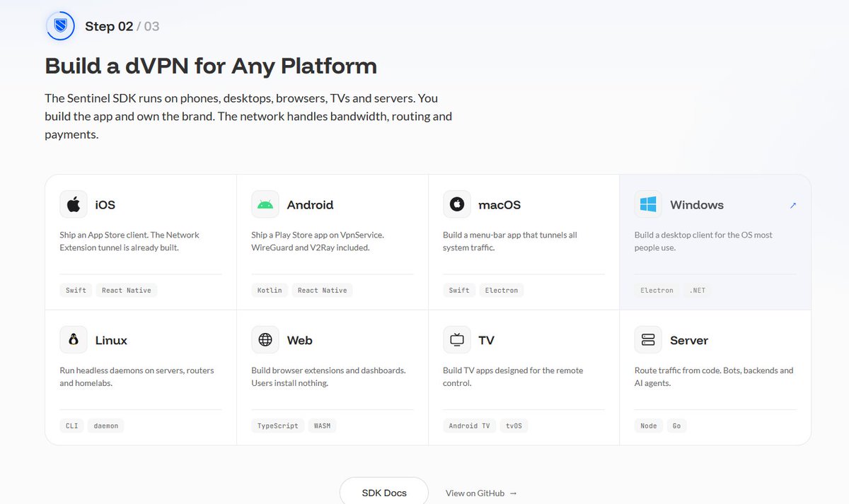Click the Server rack icon

(648, 340)
